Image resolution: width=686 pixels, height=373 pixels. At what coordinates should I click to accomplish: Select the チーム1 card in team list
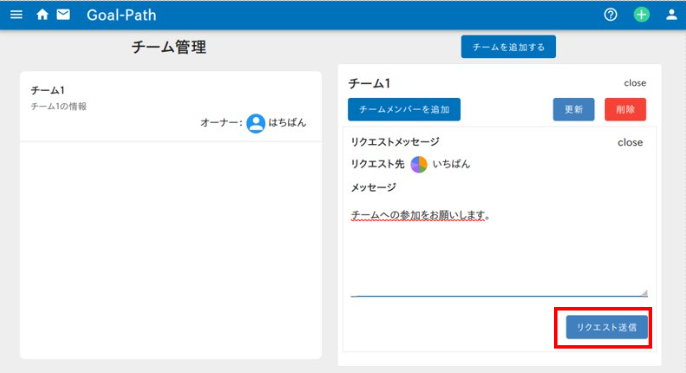tap(171, 107)
